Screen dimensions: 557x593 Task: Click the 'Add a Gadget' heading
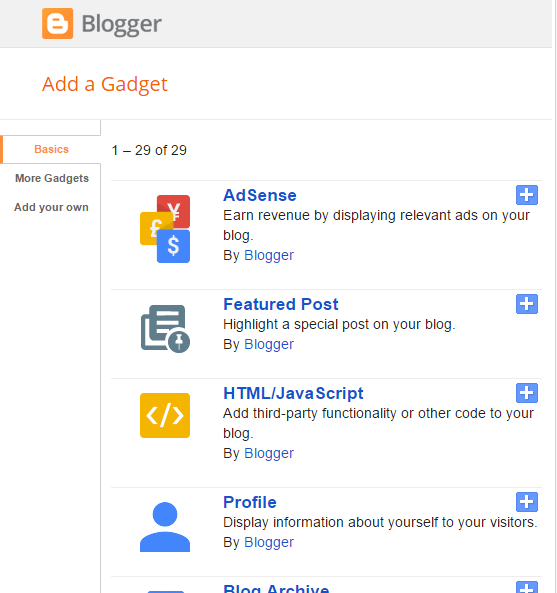pos(105,84)
